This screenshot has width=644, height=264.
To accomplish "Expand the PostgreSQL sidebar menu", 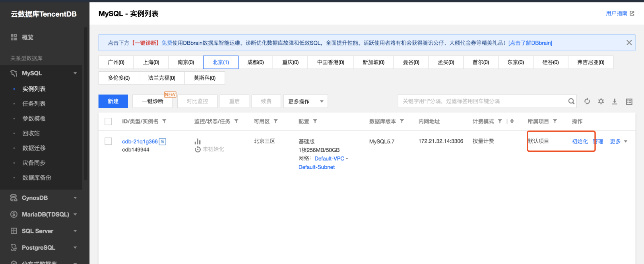I will [75, 248].
